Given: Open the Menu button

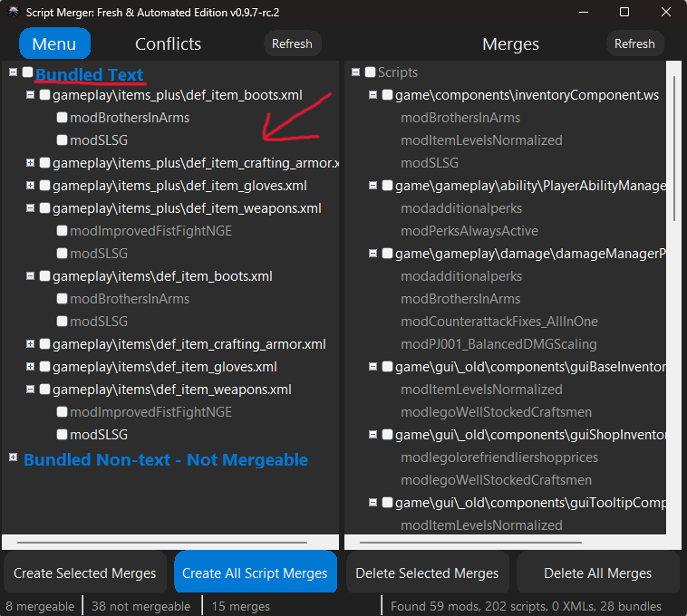Looking at the screenshot, I should (x=54, y=43).
